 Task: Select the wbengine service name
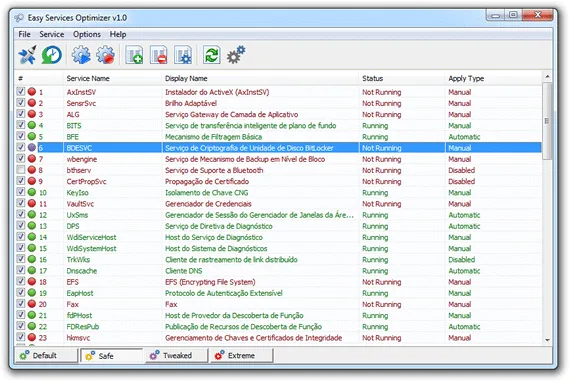click(x=82, y=159)
